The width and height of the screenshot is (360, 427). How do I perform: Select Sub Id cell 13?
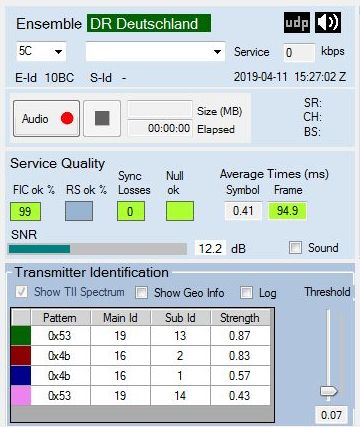click(x=180, y=335)
